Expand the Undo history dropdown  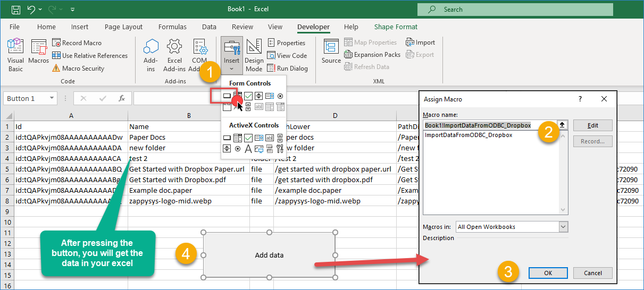pos(41,10)
